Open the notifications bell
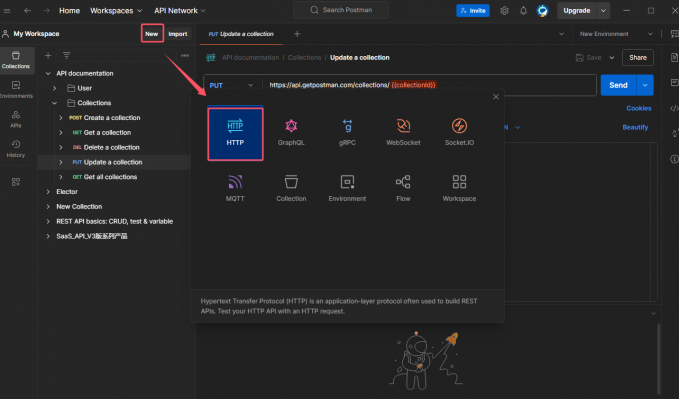Image resolution: width=679 pixels, height=399 pixels. coord(523,11)
